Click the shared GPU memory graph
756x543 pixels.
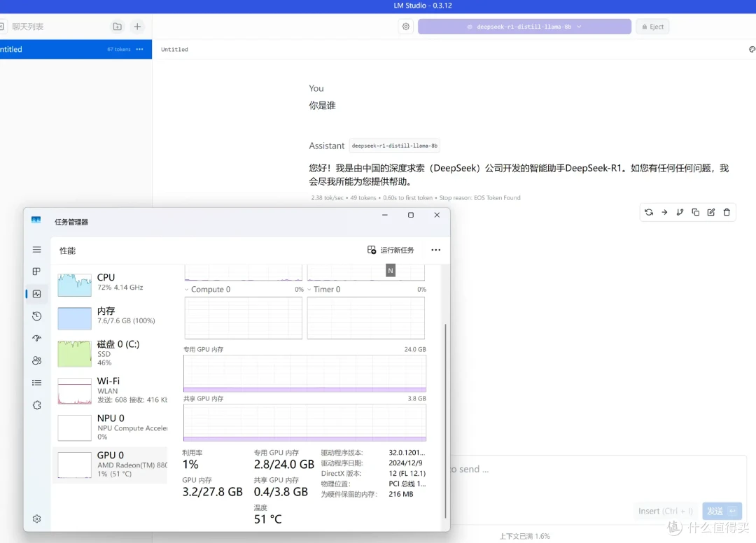304,423
